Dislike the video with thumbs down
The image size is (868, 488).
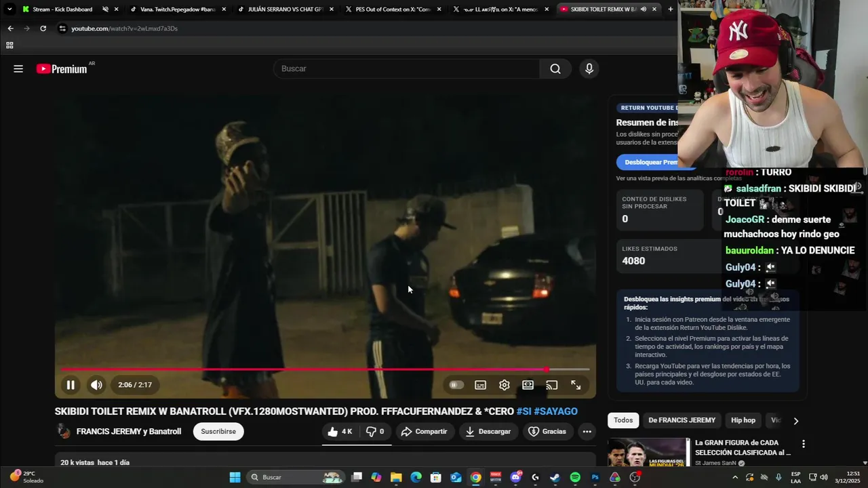(375, 431)
